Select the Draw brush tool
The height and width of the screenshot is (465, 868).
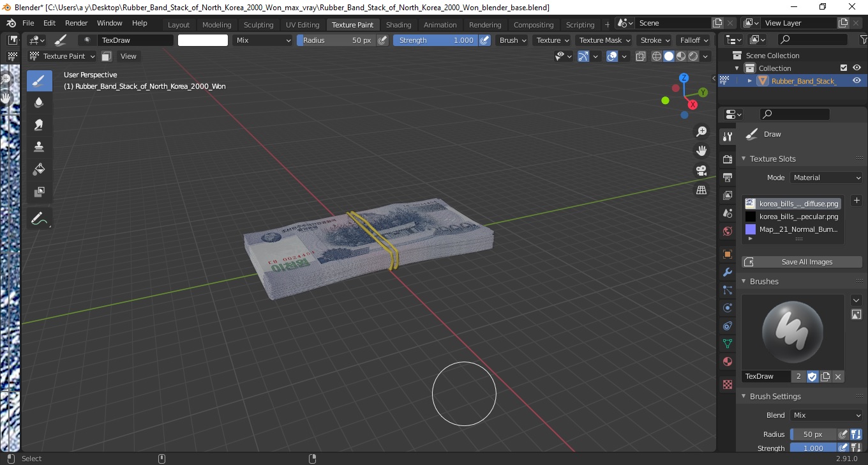pyautogui.click(x=40, y=81)
